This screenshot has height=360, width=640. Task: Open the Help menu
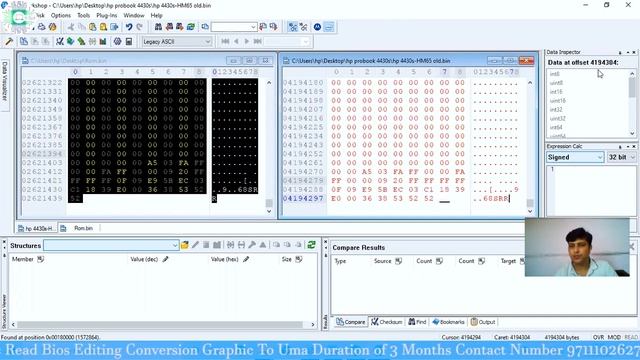(x=156, y=15)
